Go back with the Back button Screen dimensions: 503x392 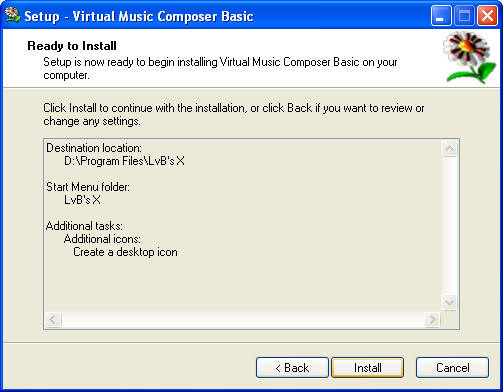292,368
